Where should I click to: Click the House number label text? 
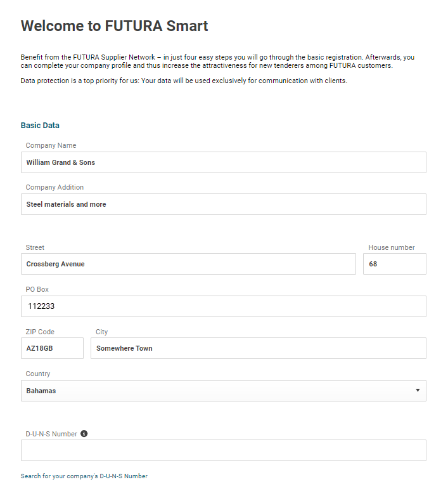(x=392, y=247)
